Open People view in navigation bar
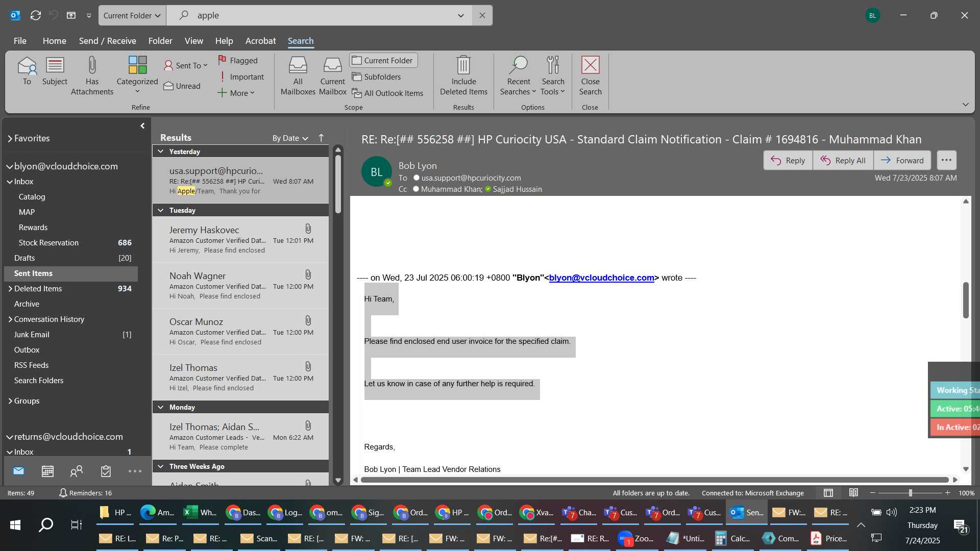This screenshot has width=980, height=551. tap(77, 471)
